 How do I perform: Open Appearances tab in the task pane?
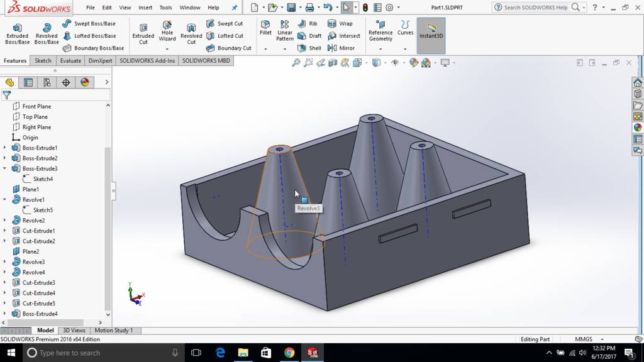pyautogui.click(x=638, y=128)
